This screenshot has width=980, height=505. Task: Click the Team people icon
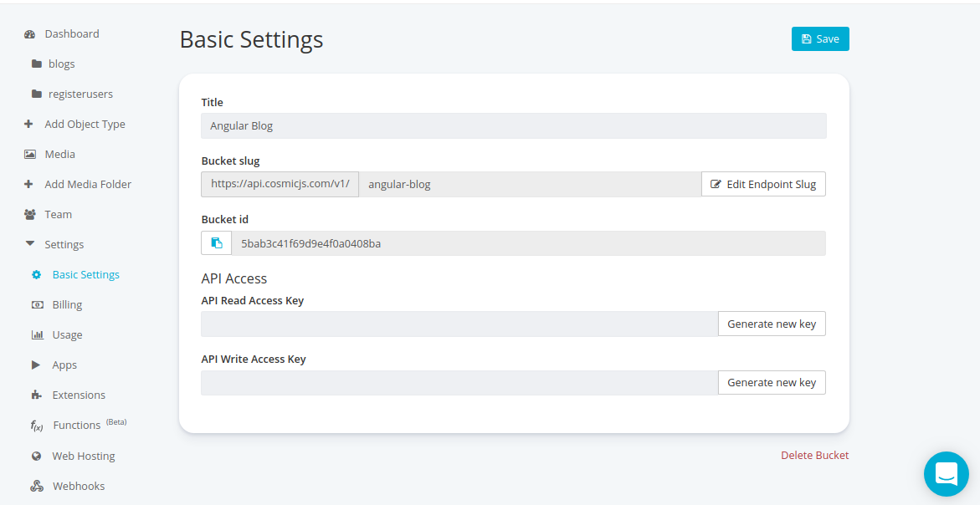29,215
